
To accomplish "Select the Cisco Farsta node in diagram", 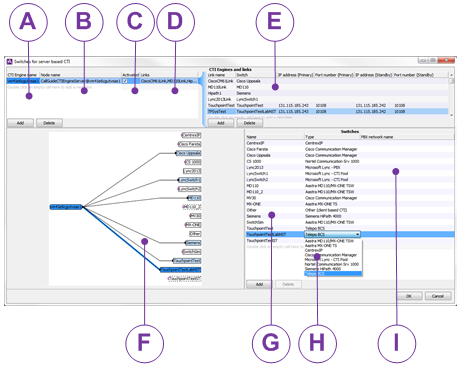I will [x=190, y=144].
